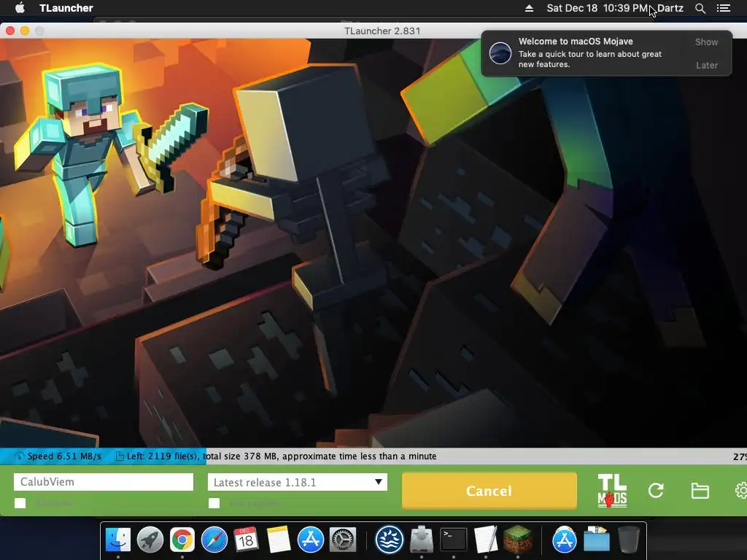Open the App Store icon right of the Dock divider
This screenshot has height=560, width=747.
point(565,540)
